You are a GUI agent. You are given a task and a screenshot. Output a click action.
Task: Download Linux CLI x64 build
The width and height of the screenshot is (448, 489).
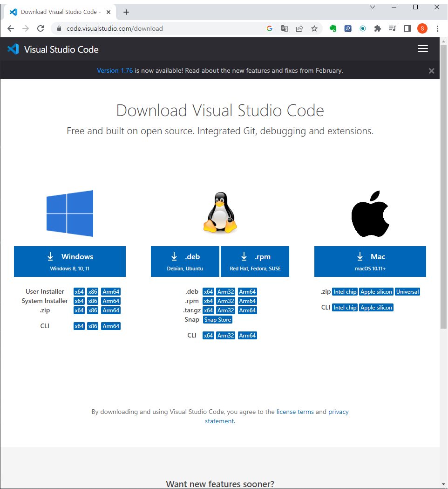coord(208,336)
